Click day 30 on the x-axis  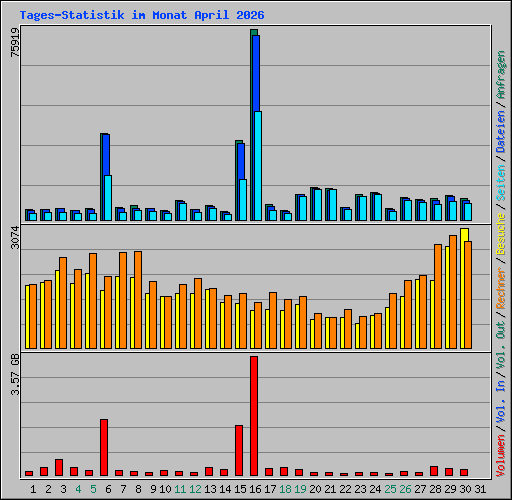coord(465,489)
